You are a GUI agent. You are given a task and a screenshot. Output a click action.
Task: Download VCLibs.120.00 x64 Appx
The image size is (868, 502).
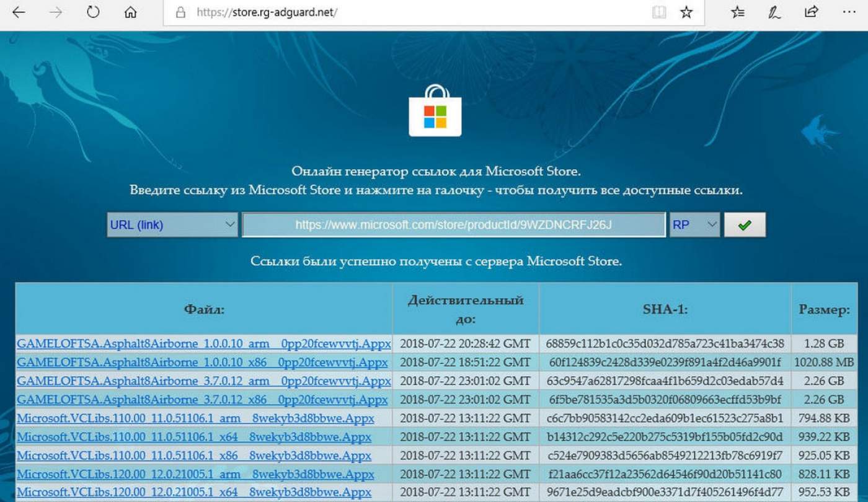tap(194, 493)
